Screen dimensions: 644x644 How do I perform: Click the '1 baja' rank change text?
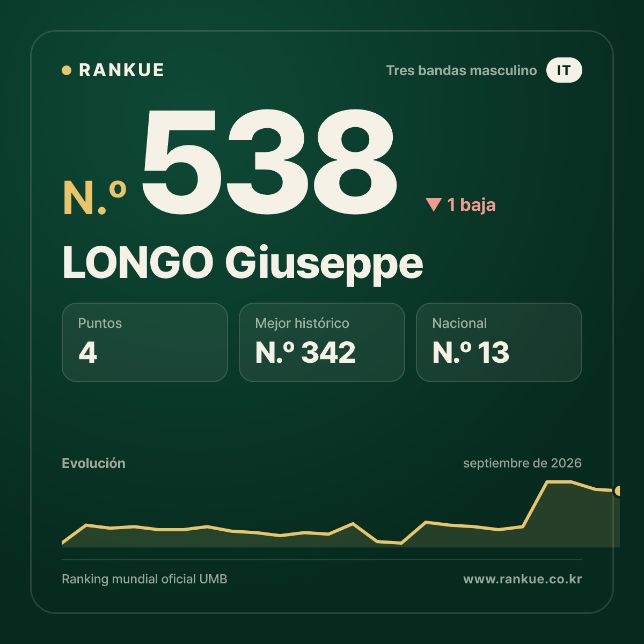point(471,204)
